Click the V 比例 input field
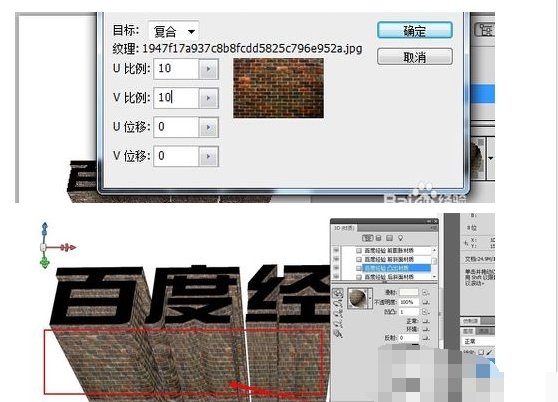Screen dimensions: 558x402 tap(176, 97)
